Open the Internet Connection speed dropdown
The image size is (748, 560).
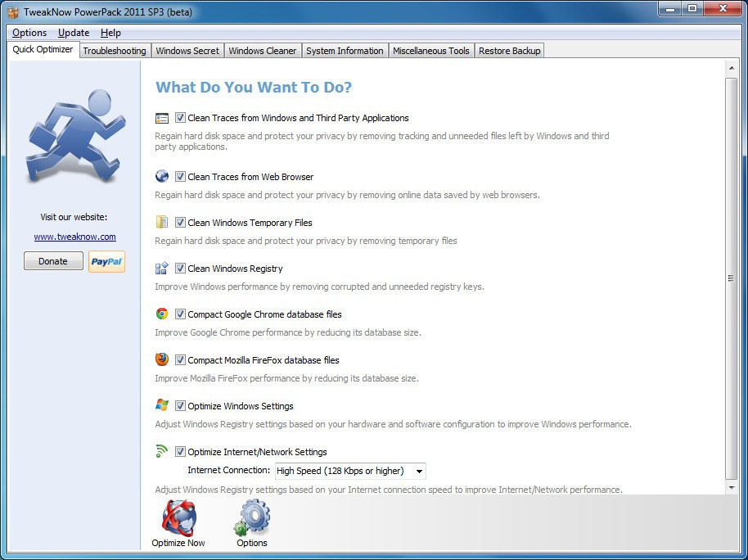(x=419, y=471)
